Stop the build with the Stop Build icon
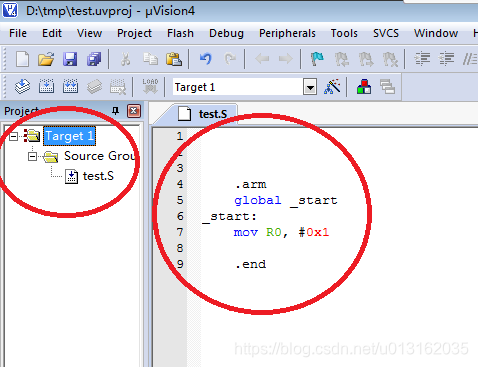478x367 pixels. click(118, 87)
